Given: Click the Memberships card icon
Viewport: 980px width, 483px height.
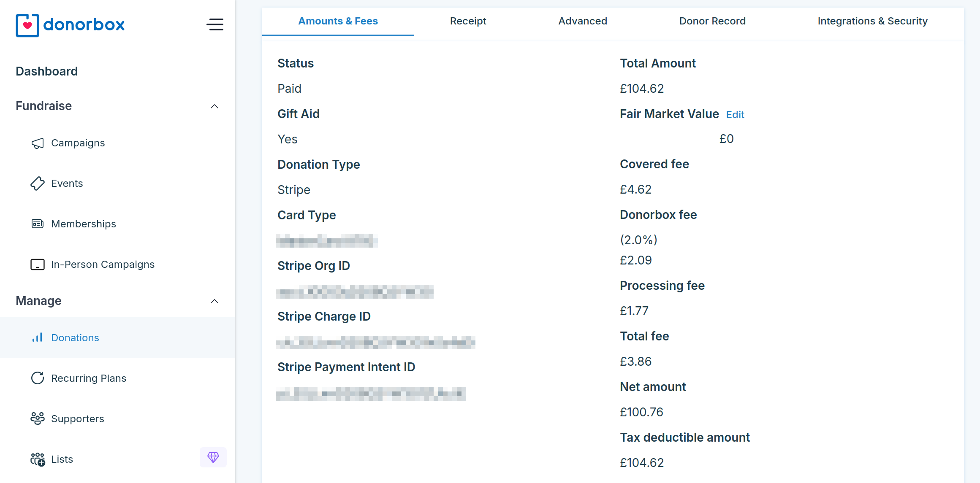Looking at the screenshot, I should [x=38, y=224].
